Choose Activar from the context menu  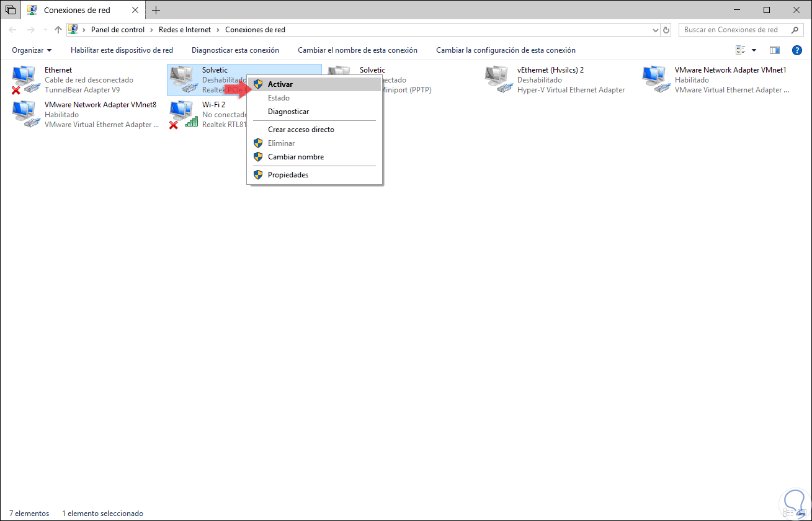[280, 84]
